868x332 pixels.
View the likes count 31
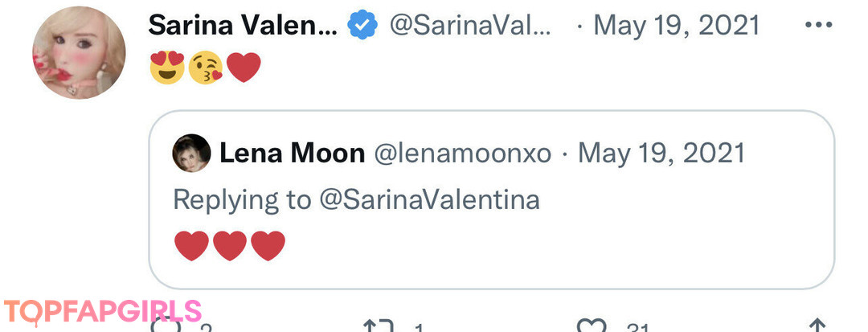point(637,328)
